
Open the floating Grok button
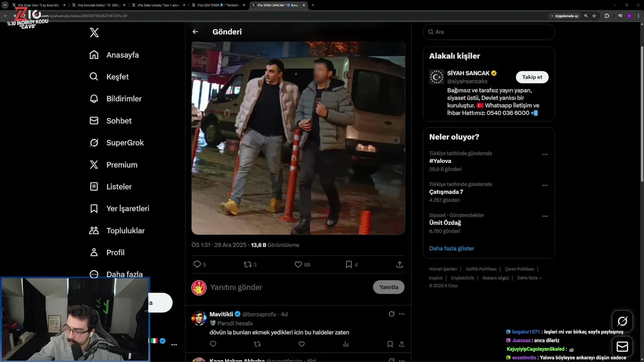[x=622, y=321]
